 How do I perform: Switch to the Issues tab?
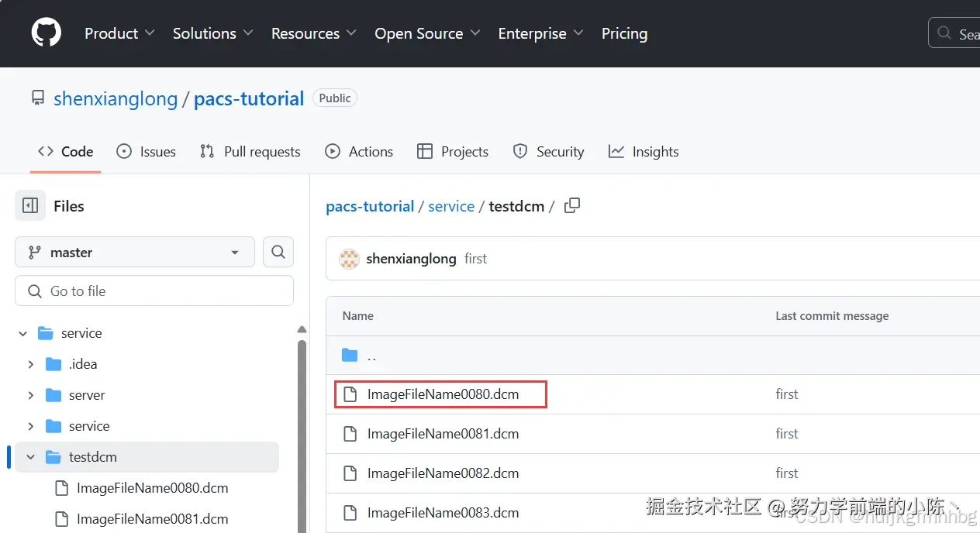click(146, 152)
